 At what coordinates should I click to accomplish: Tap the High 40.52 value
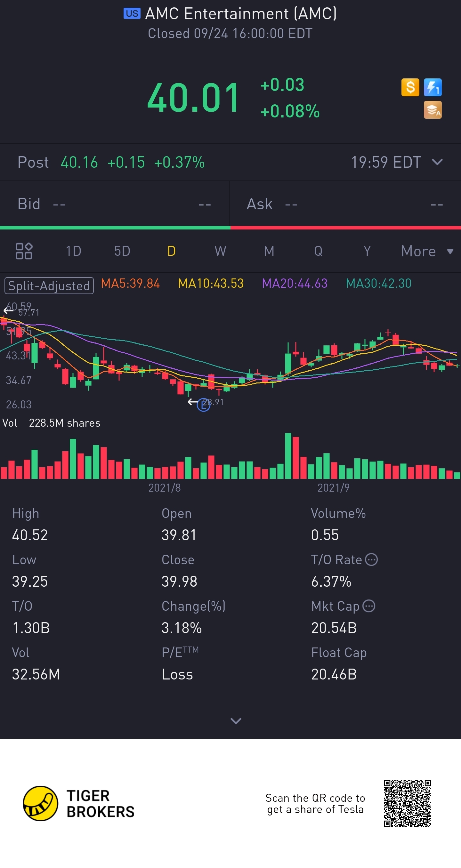coord(30,535)
